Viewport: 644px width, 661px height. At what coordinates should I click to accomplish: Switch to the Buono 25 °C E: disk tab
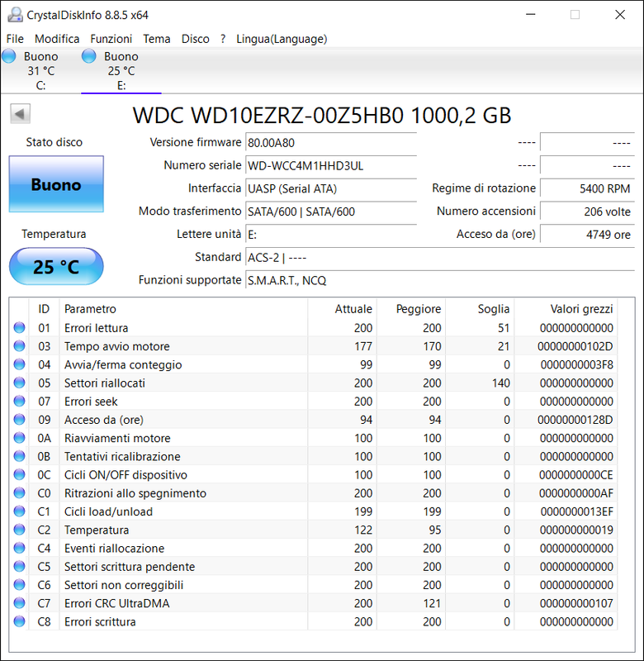121,71
